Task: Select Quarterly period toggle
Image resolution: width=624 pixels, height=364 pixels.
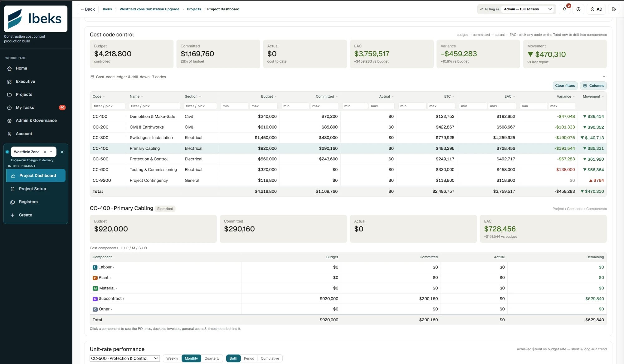Action: (x=212, y=358)
